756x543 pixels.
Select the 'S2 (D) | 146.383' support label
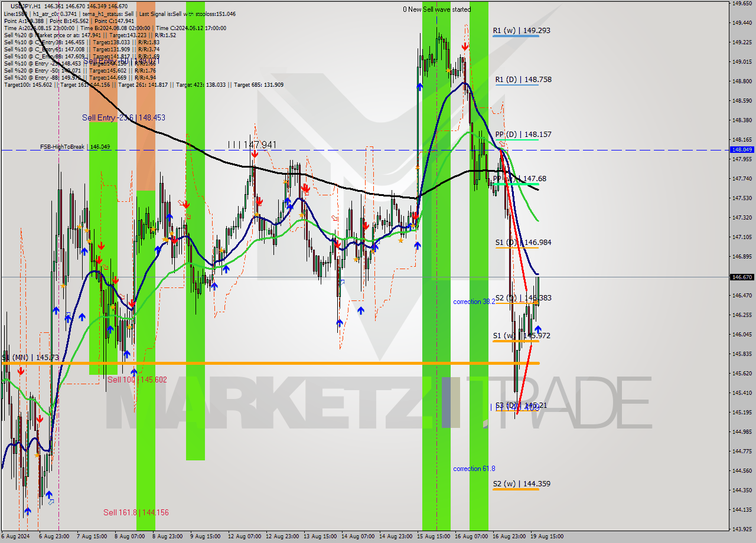pos(523,297)
